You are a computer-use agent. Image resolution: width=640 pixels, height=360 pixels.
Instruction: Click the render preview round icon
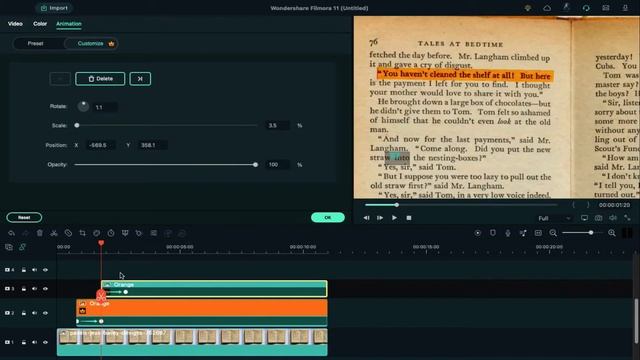pos(478,233)
